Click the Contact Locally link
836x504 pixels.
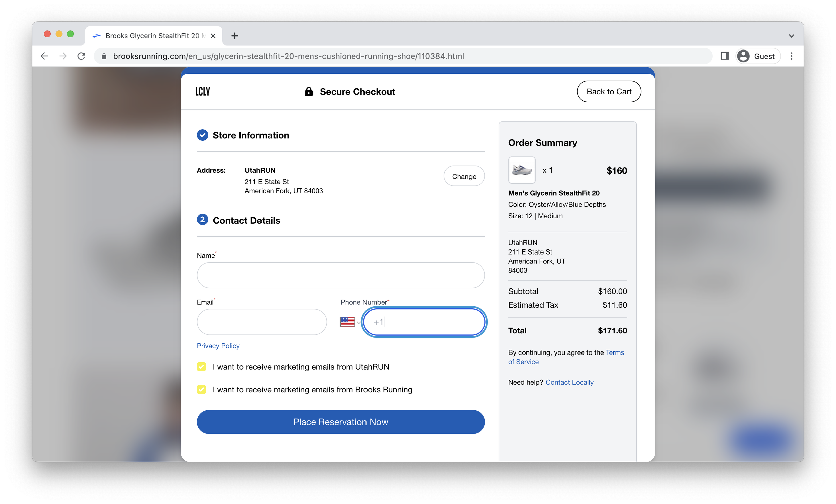569,382
